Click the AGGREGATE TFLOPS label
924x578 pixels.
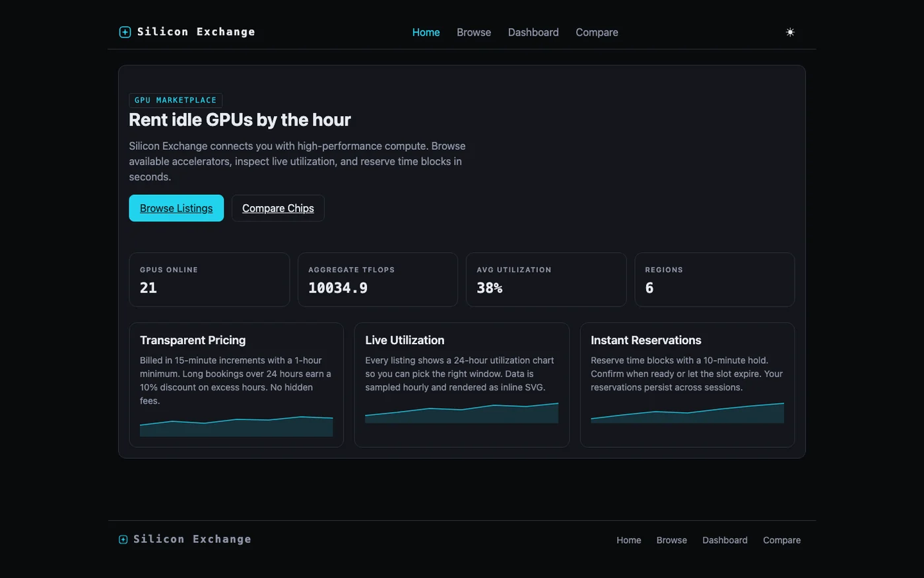pos(352,270)
